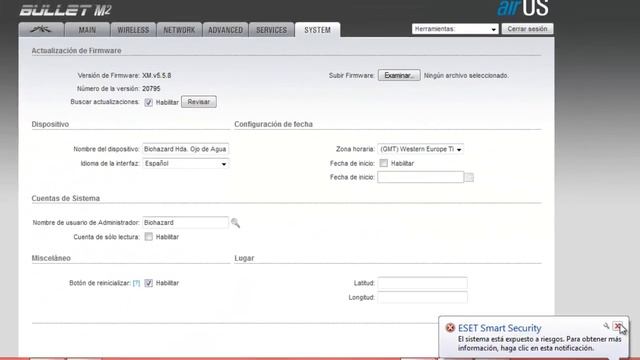This screenshot has width=640, height=360.
Task: Switch to the MAIN tab
Action: [x=87, y=30]
